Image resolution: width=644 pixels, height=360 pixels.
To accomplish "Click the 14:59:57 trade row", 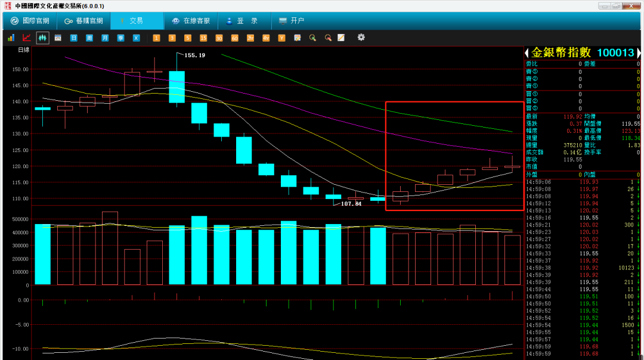I will click(583, 340).
